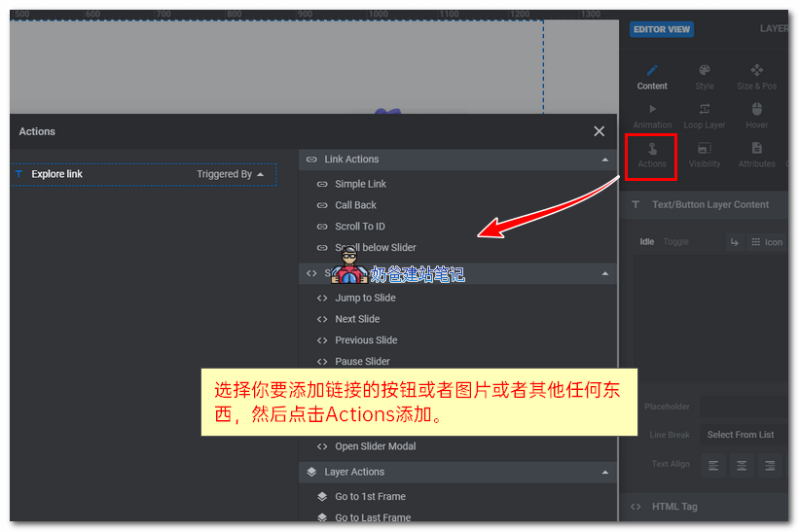Set text align to left
The image size is (799, 532).
tap(713, 465)
